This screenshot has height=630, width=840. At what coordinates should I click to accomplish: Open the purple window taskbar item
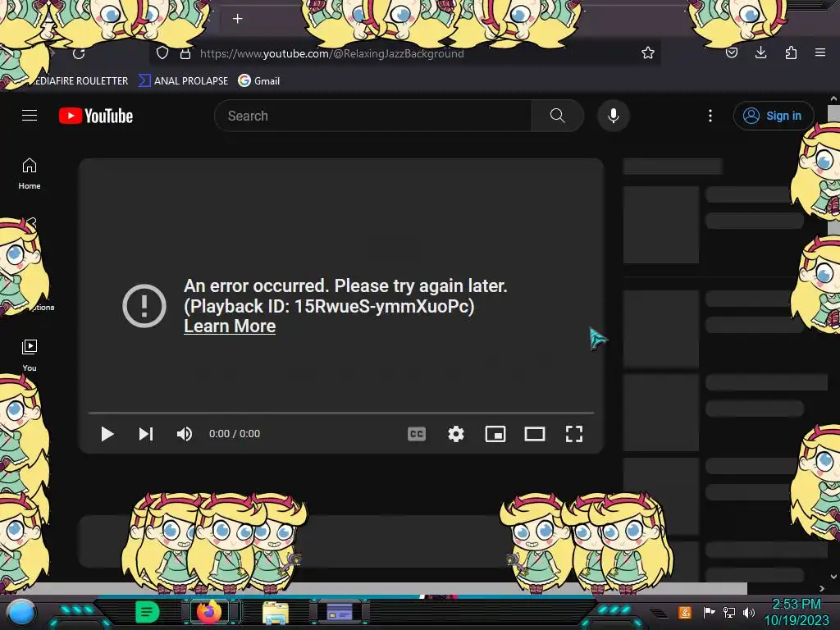click(339, 611)
